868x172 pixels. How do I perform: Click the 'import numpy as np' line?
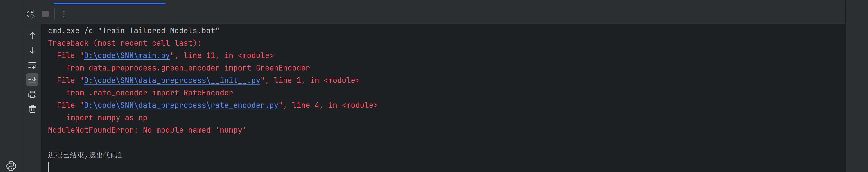coord(106,118)
